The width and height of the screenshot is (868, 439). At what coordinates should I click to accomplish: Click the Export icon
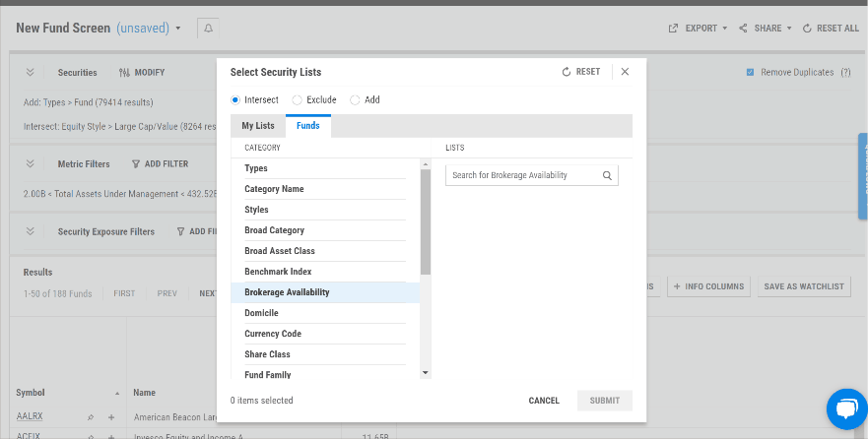[x=673, y=29]
